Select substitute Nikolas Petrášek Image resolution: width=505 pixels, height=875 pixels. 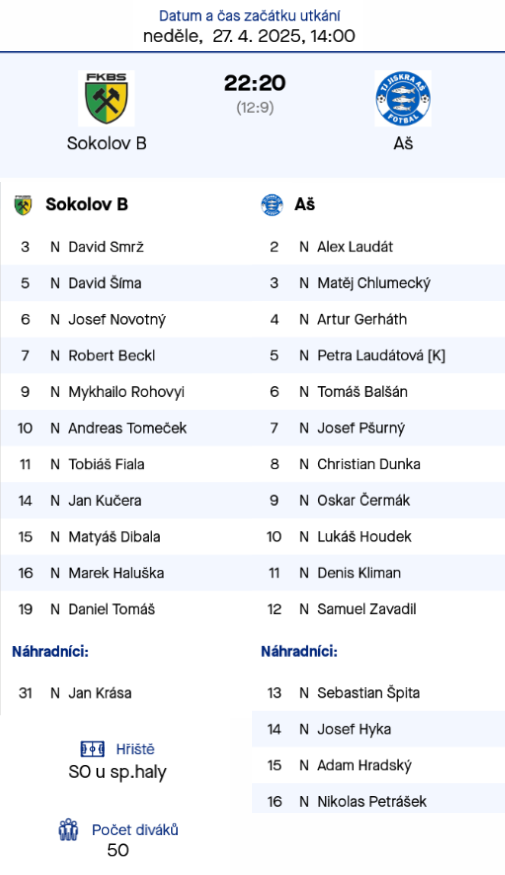coord(372,802)
